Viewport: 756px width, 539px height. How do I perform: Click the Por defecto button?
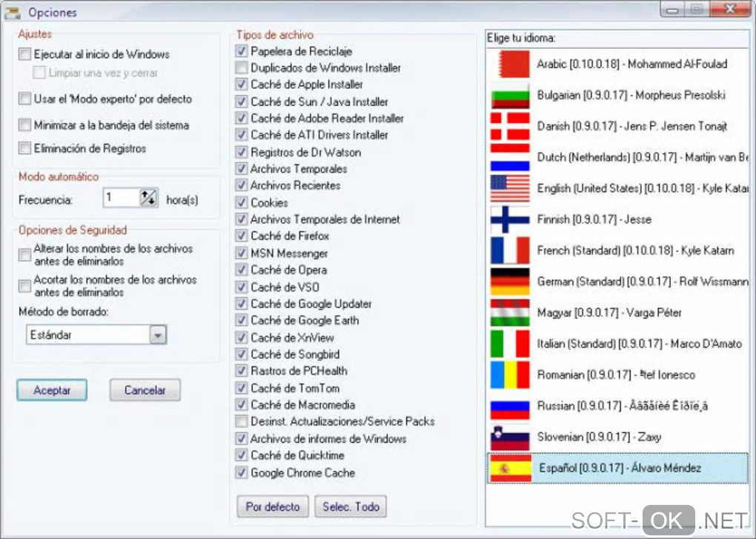click(273, 506)
